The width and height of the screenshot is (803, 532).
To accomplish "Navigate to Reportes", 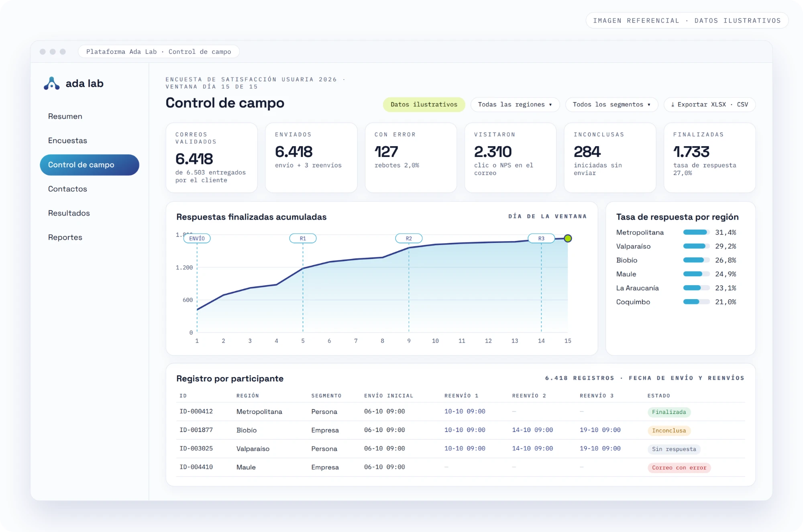I will pos(65,237).
